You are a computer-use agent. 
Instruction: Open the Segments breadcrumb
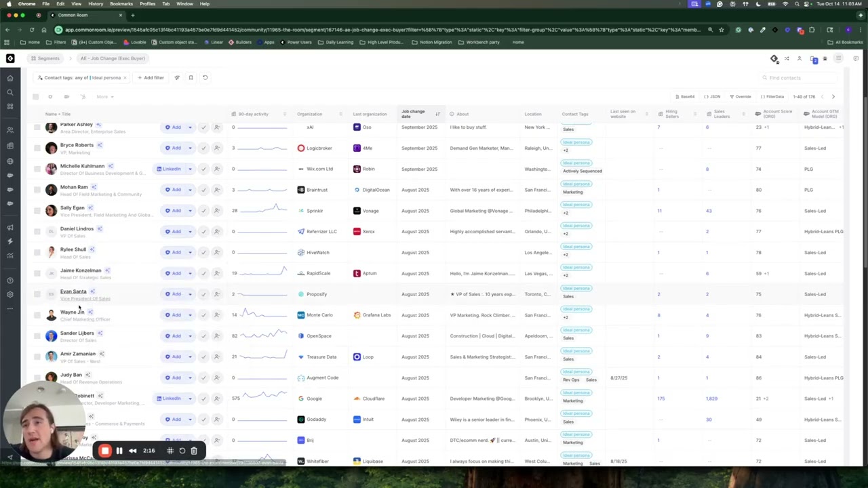click(x=45, y=58)
